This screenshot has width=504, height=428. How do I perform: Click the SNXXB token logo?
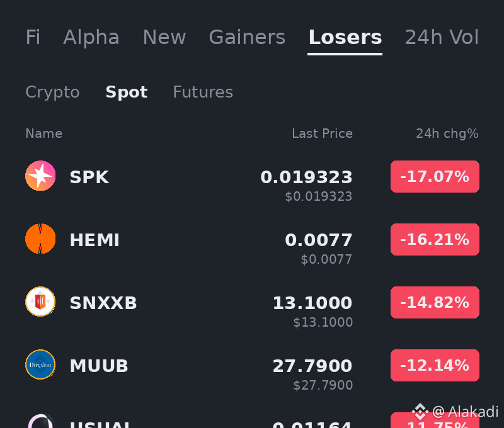click(40, 301)
